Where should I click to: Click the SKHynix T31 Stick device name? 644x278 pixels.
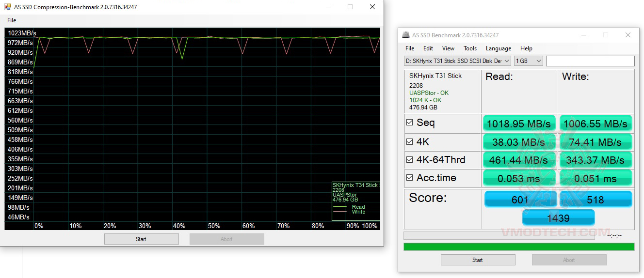435,76
